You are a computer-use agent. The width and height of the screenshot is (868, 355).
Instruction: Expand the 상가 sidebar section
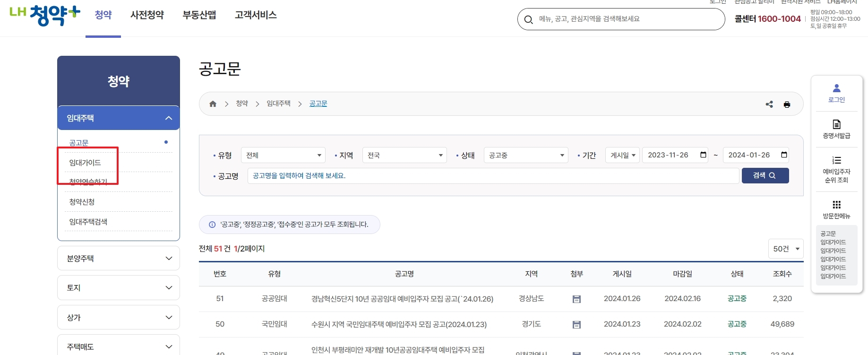119,317
